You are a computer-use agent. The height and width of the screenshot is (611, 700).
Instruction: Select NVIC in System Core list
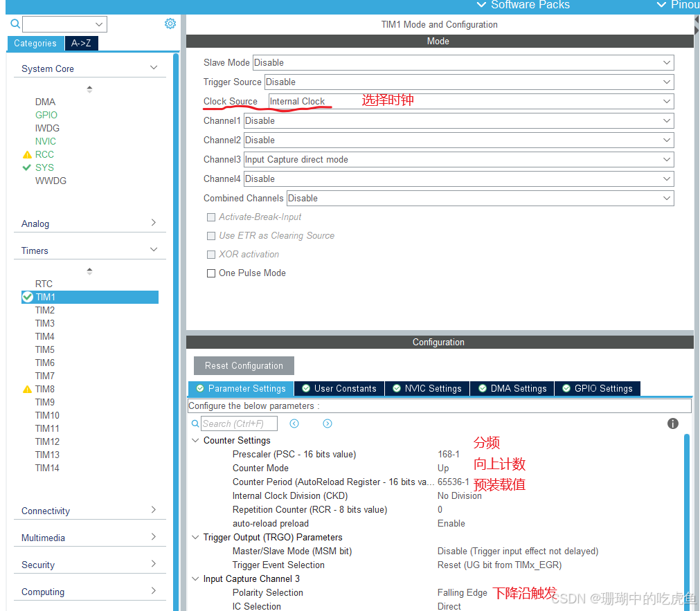(x=46, y=141)
